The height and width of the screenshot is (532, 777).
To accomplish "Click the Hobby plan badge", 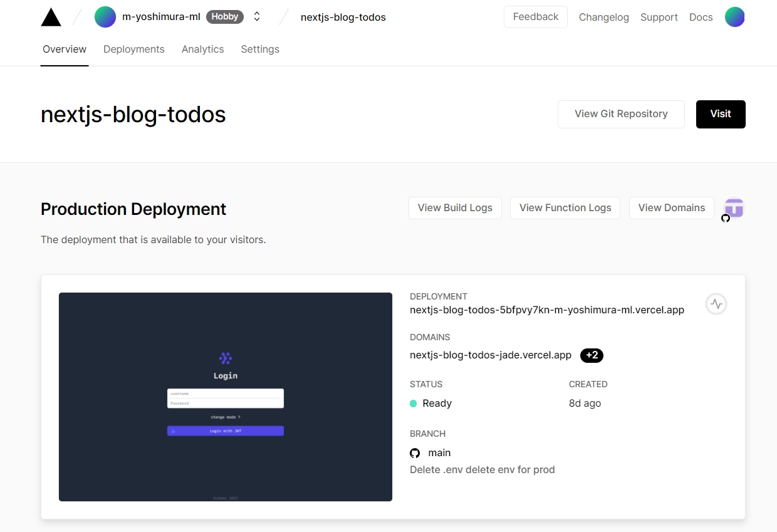I will click(x=224, y=16).
